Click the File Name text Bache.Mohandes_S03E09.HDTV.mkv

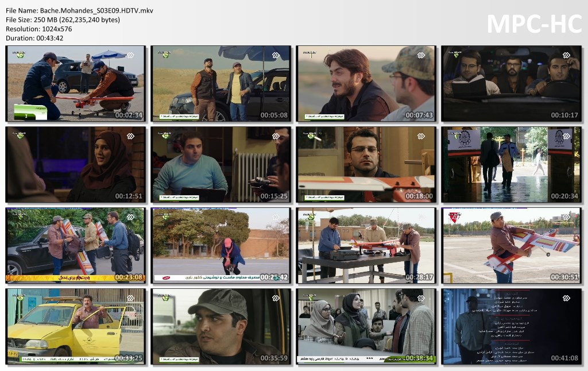pyautogui.click(x=96, y=10)
